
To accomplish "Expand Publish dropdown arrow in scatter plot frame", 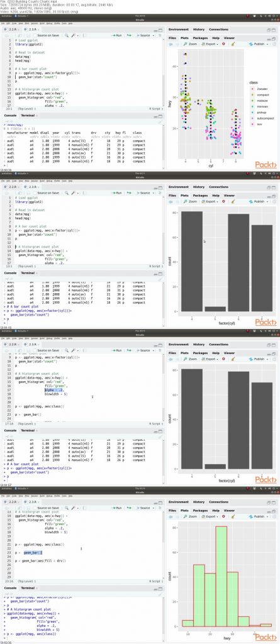I will point(267,44).
